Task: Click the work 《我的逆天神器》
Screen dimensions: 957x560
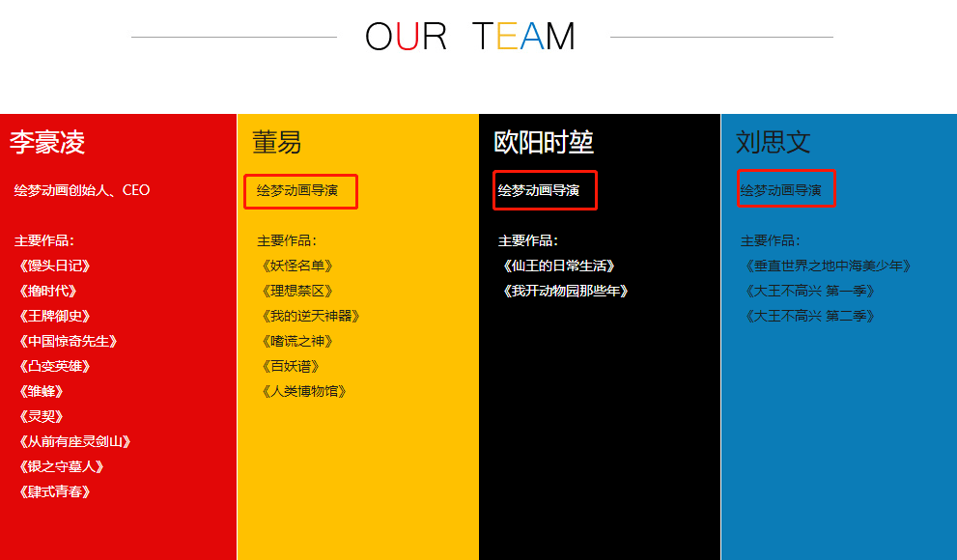Action: tap(311, 316)
